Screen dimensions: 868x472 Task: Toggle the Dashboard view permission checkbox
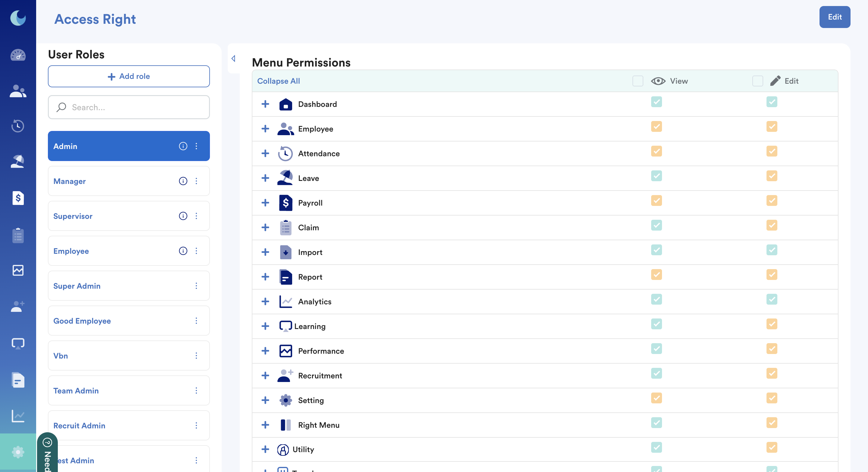coord(656,102)
